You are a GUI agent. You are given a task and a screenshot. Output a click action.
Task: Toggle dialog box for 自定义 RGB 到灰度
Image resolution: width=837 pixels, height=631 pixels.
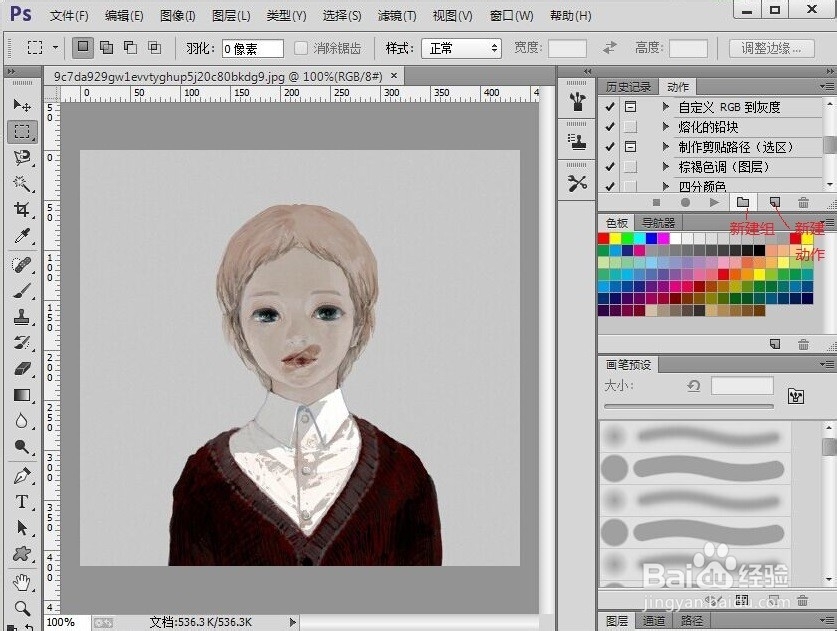[x=630, y=107]
